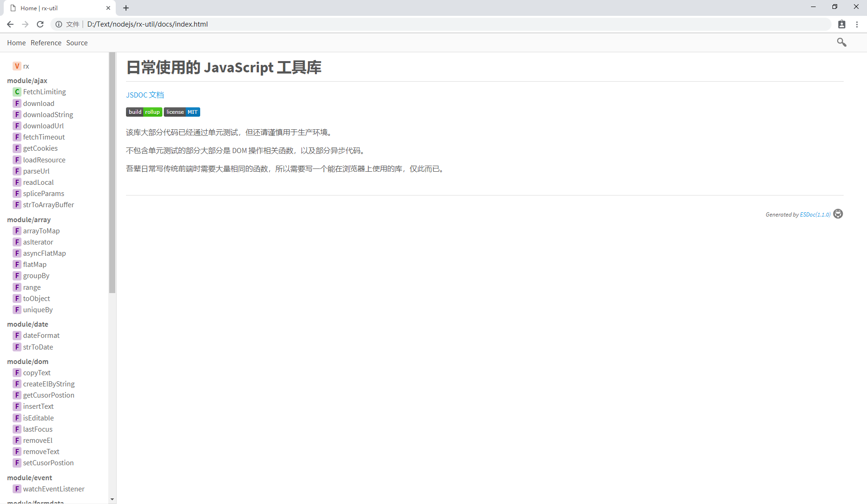Reload the page with refresh icon
The height and width of the screenshot is (504, 867).
point(40,24)
